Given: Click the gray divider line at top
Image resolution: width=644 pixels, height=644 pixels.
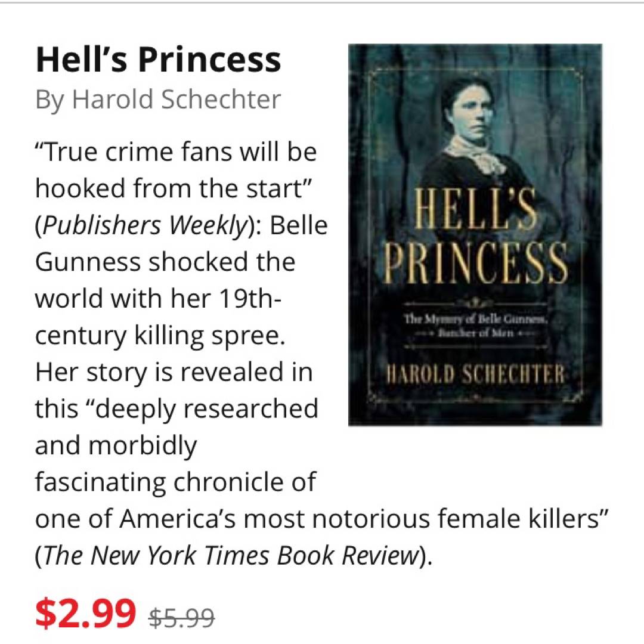Looking at the screenshot, I should pyautogui.click(x=322, y=2).
